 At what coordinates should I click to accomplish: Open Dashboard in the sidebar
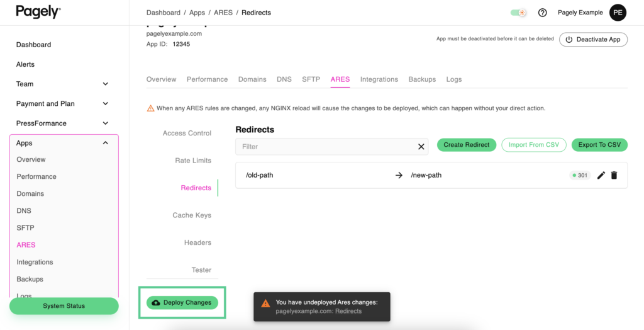(x=34, y=45)
